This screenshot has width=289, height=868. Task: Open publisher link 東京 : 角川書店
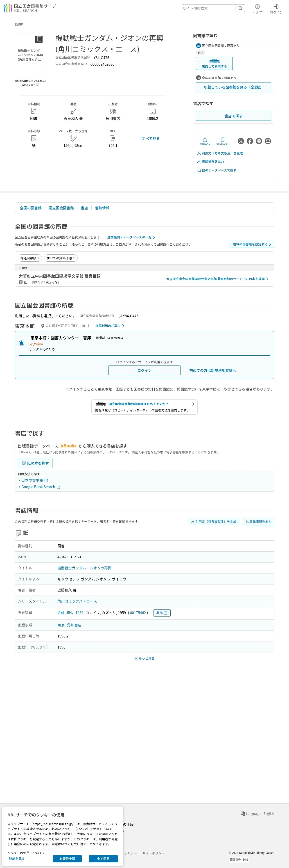69,625
